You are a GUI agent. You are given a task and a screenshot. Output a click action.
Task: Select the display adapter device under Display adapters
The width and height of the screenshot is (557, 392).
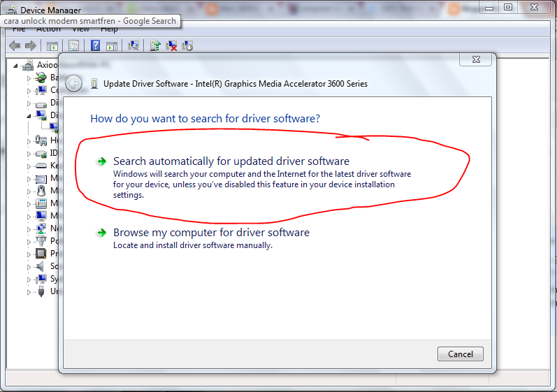click(54, 127)
